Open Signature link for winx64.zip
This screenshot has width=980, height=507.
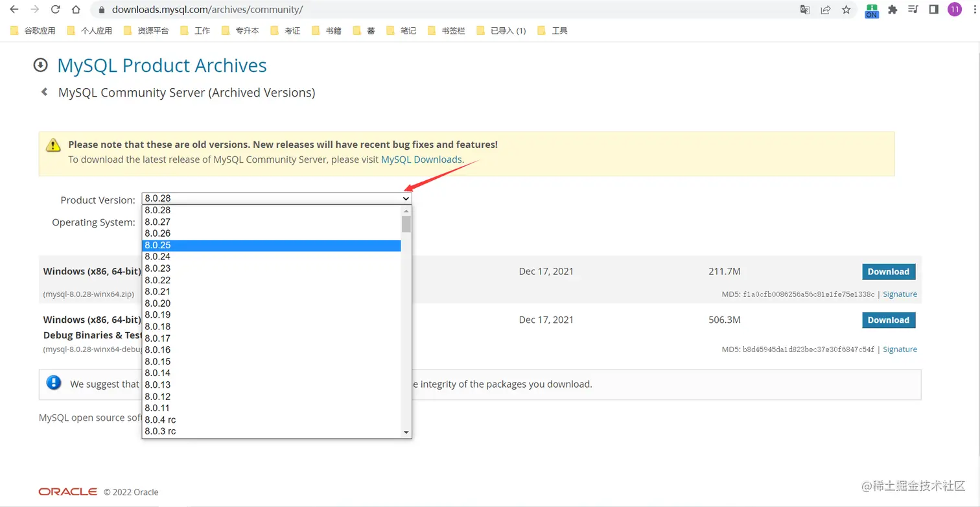(900, 294)
